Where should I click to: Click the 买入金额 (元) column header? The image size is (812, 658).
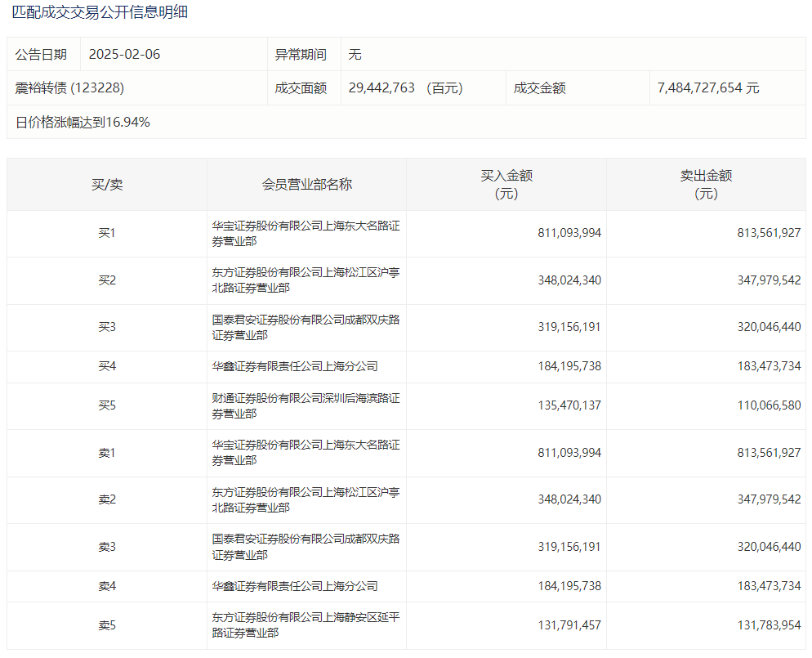click(506, 185)
